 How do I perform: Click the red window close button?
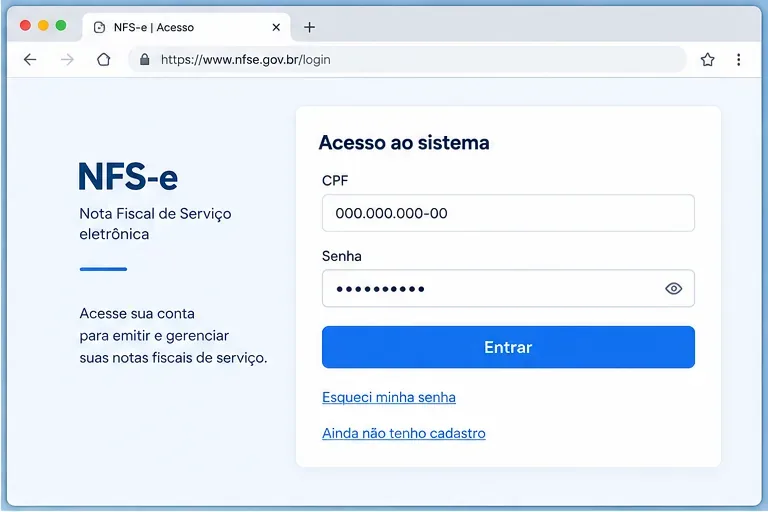25,25
